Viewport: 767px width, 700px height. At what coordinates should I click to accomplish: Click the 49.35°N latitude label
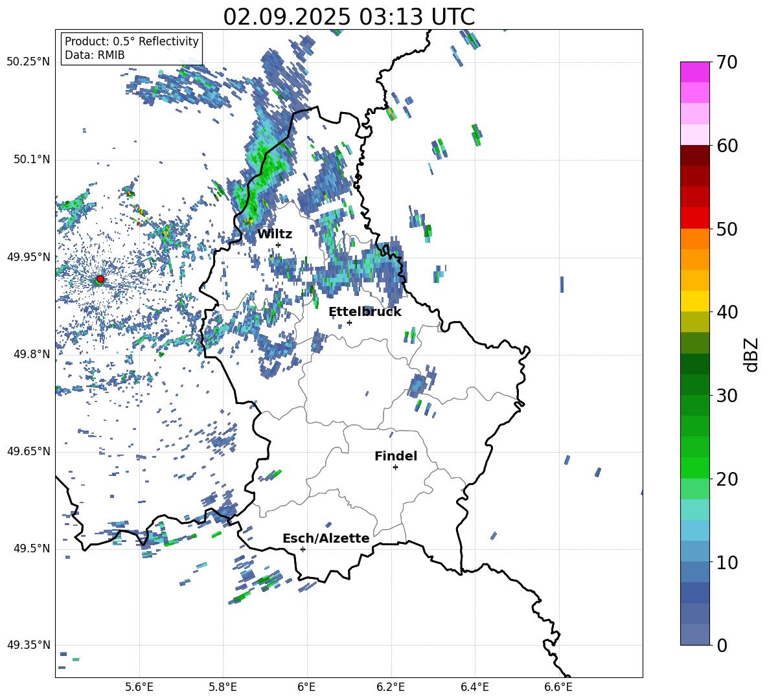pyautogui.click(x=29, y=645)
